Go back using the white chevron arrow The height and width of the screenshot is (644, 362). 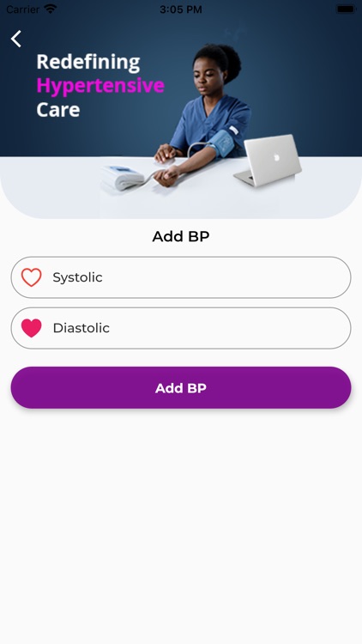click(x=16, y=39)
